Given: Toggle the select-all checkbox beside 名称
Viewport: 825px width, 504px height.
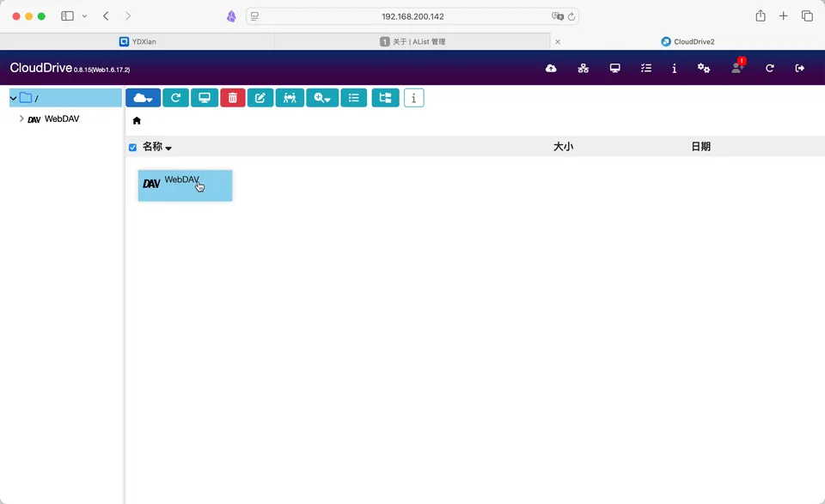Looking at the screenshot, I should coord(132,148).
